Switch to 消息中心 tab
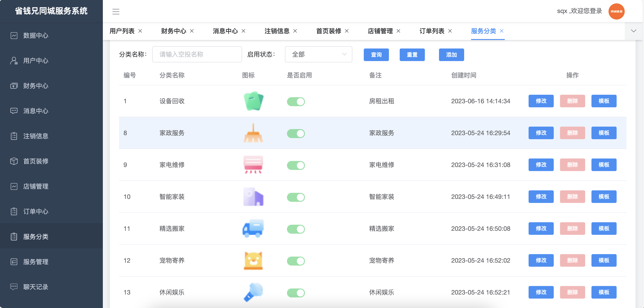The height and width of the screenshot is (308, 644). click(225, 31)
